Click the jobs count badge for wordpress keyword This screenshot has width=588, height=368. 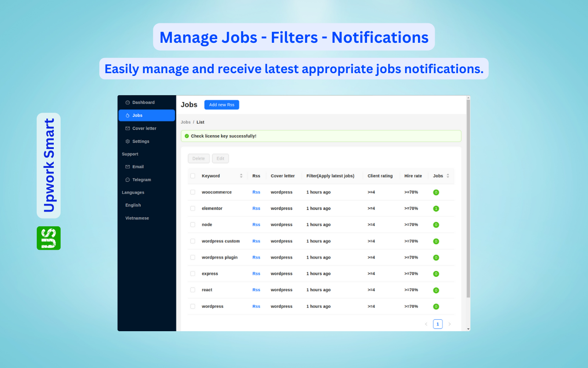[x=436, y=306]
